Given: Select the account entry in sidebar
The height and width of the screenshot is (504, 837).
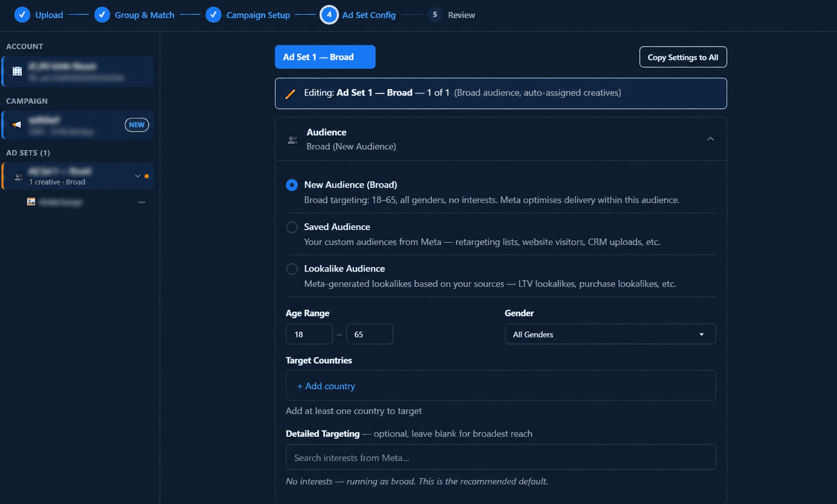Looking at the screenshot, I should click(78, 71).
